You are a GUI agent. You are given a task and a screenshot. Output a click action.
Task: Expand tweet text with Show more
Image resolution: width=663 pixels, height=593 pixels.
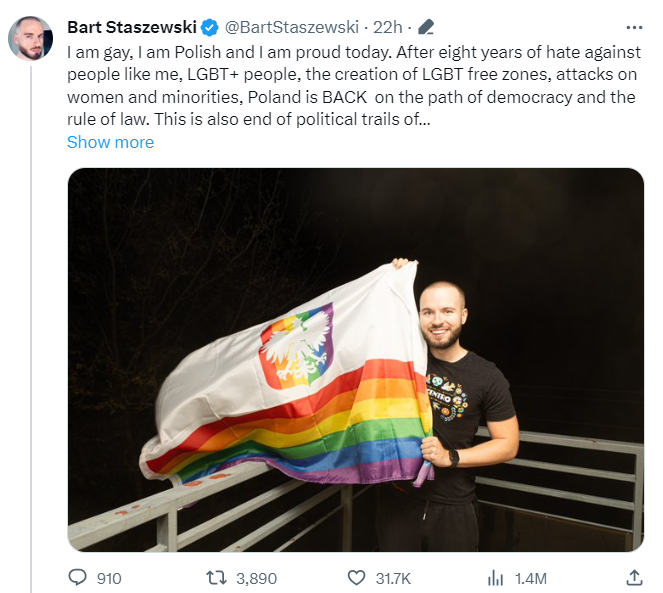click(110, 142)
